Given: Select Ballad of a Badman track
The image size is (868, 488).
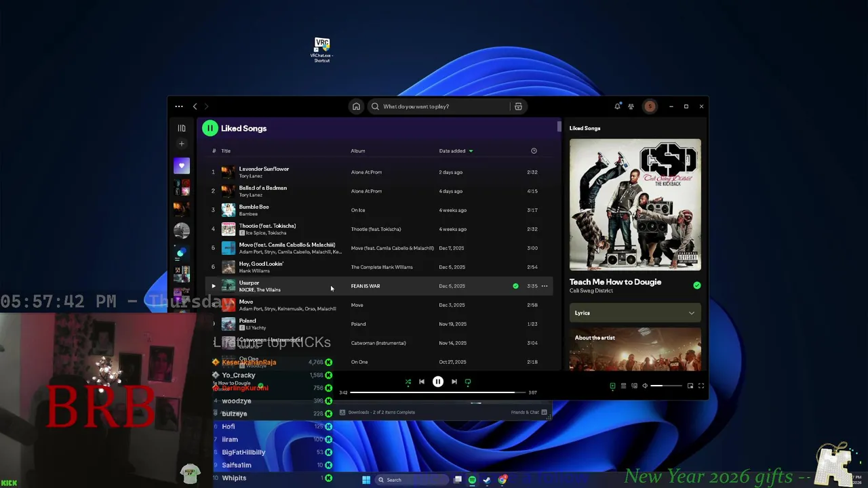Looking at the screenshot, I should 262,188.
